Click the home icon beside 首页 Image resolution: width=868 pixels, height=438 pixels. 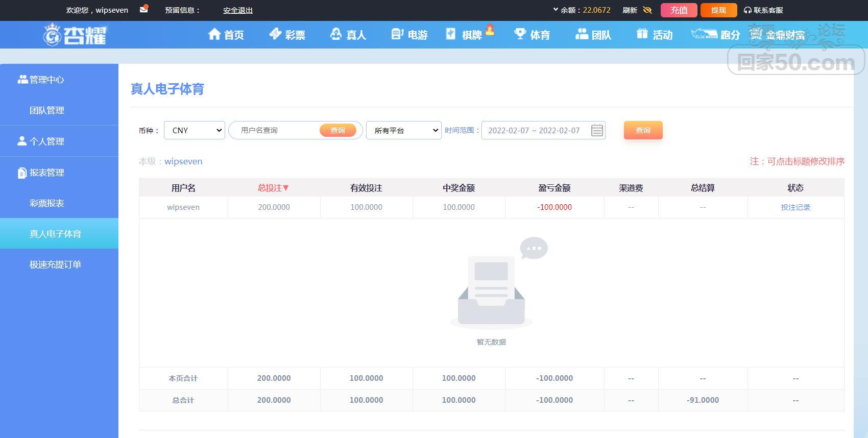[x=214, y=34]
